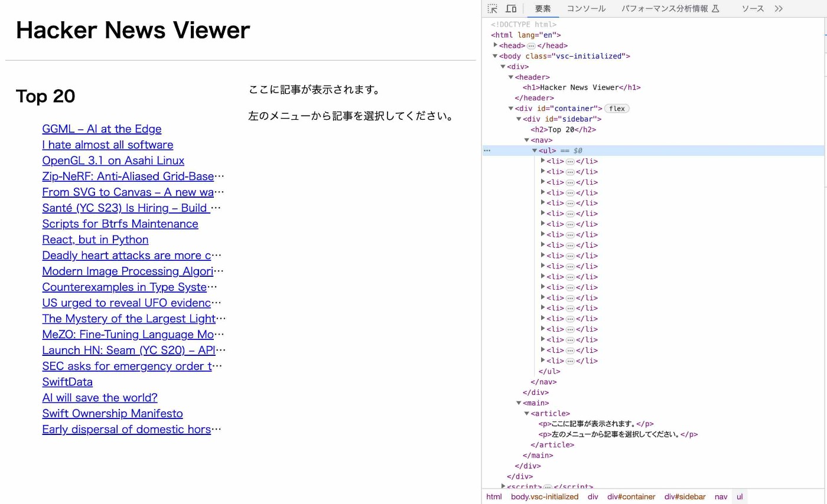Select the p 左のメニューから記事を選択 DOM row
This screenshot has width=827, height=504.
[618, 434]
